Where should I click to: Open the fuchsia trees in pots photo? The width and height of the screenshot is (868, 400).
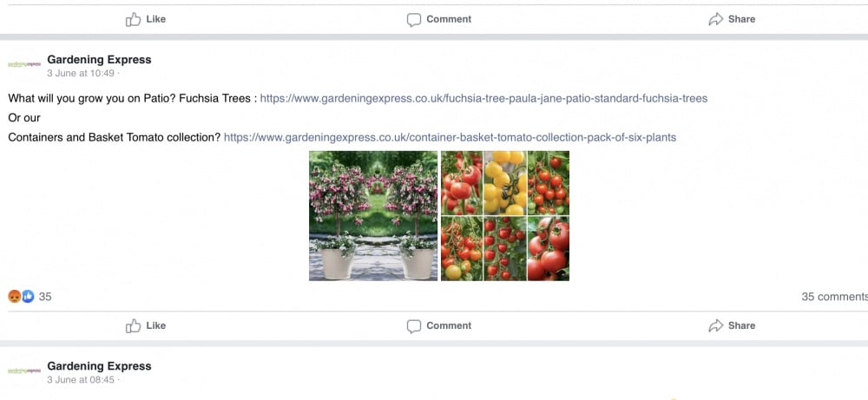pos(373,216)
